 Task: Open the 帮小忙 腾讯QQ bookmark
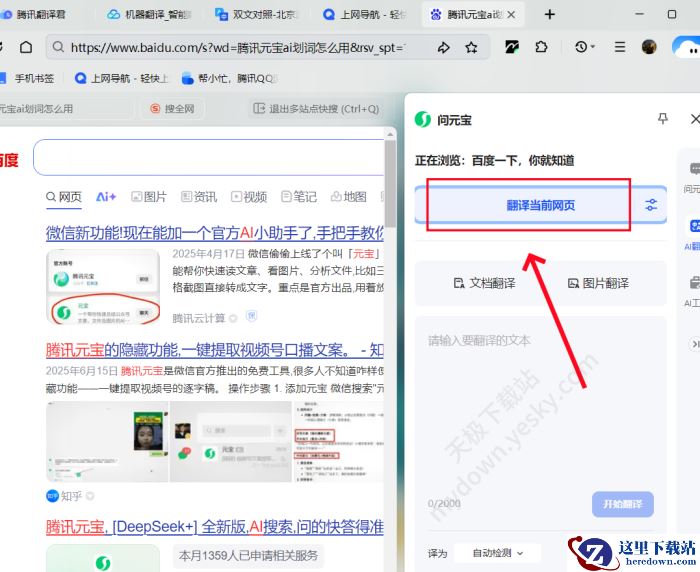(x=229, y=79)
